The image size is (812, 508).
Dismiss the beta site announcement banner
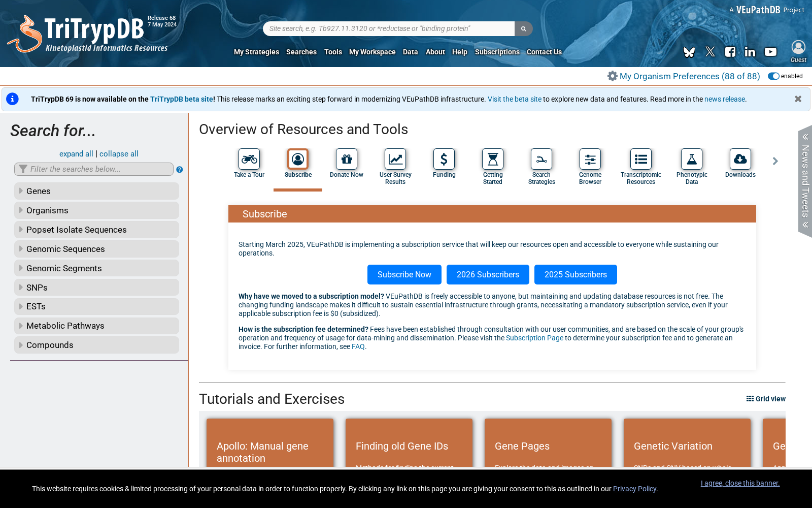point(798,99)
